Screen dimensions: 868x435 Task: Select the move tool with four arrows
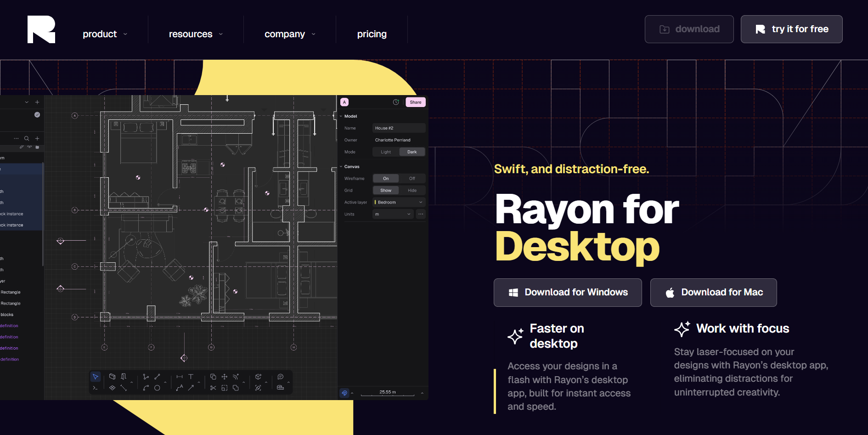pos(225,377)
